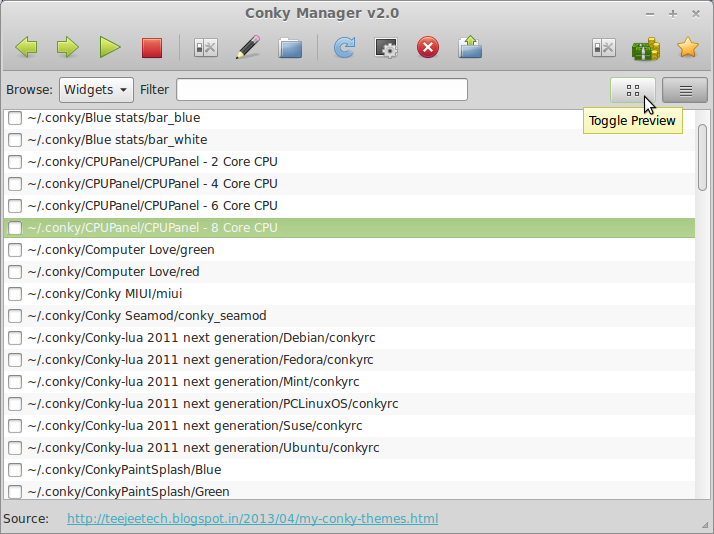Enable Conky Seamod/conky_seamod checkbox

[15, 316]
